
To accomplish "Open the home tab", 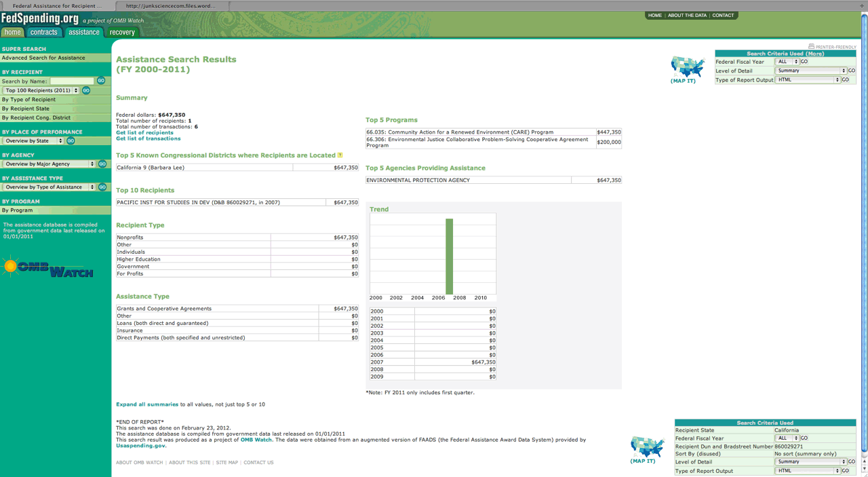I will pyautogui.click(x=12, y=32).
